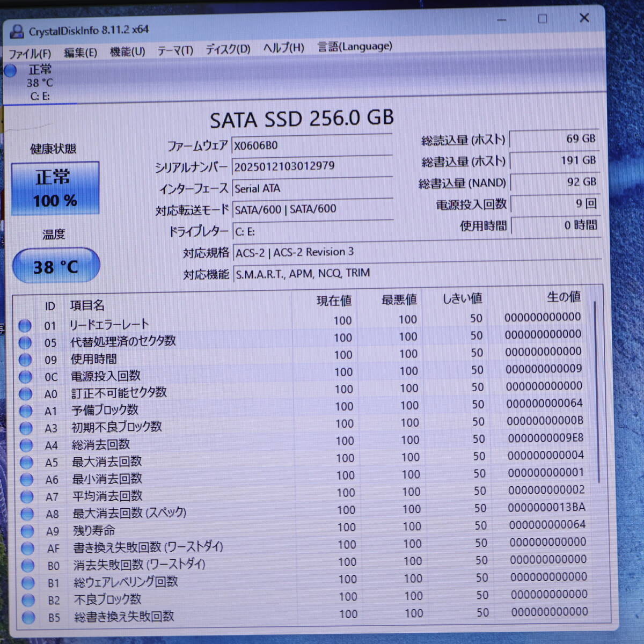Screen dimensions: 644x644
Task: Click the SMART table vertical scrollbar
Action: point(596,392)
